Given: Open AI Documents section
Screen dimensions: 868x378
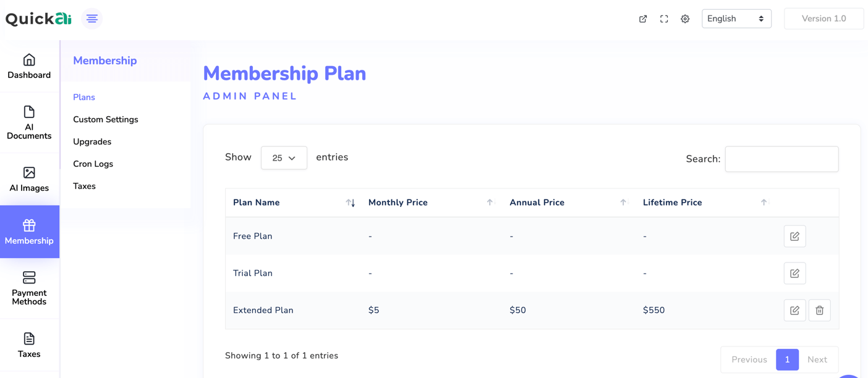Looking at the screenshot, I should click(x=29, y=122).
